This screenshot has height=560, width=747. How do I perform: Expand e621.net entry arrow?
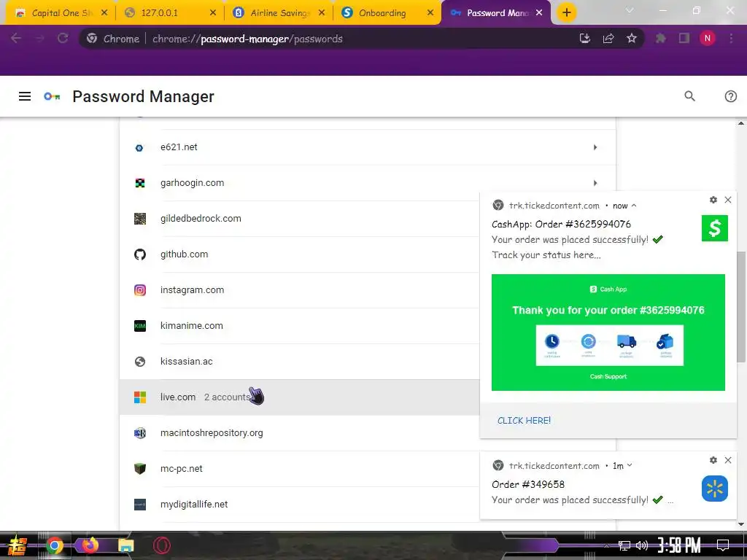tap(595, 147)
